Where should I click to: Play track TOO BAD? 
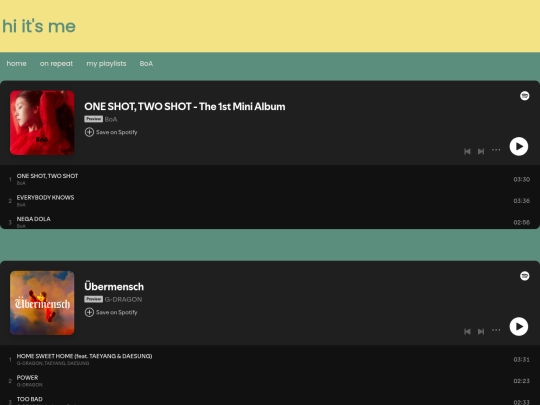click(x=30, y=399)
